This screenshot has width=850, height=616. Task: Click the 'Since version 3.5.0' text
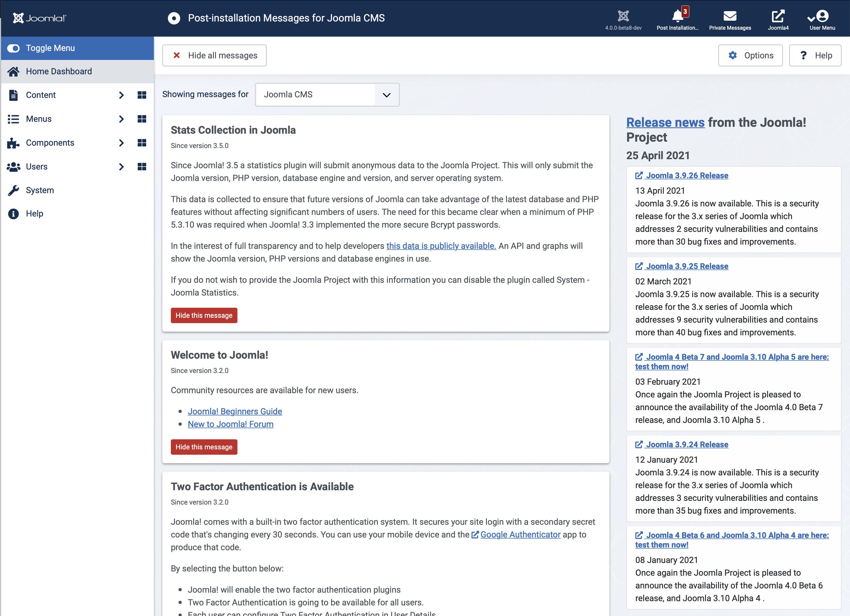[200, 146]
